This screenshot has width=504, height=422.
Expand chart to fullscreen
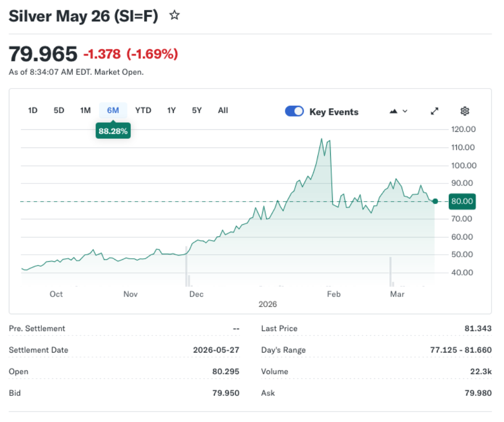point(435,111)
